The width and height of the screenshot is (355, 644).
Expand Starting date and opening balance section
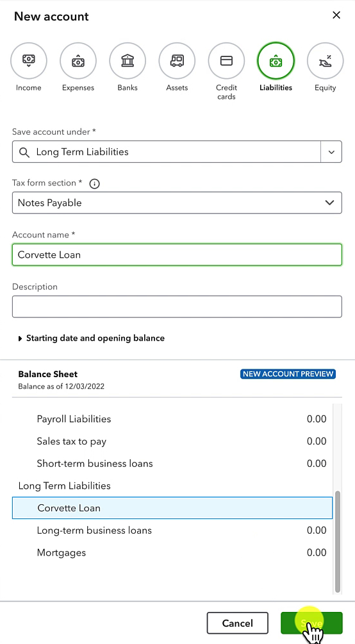pyautogui.click(x=92, y=338)
